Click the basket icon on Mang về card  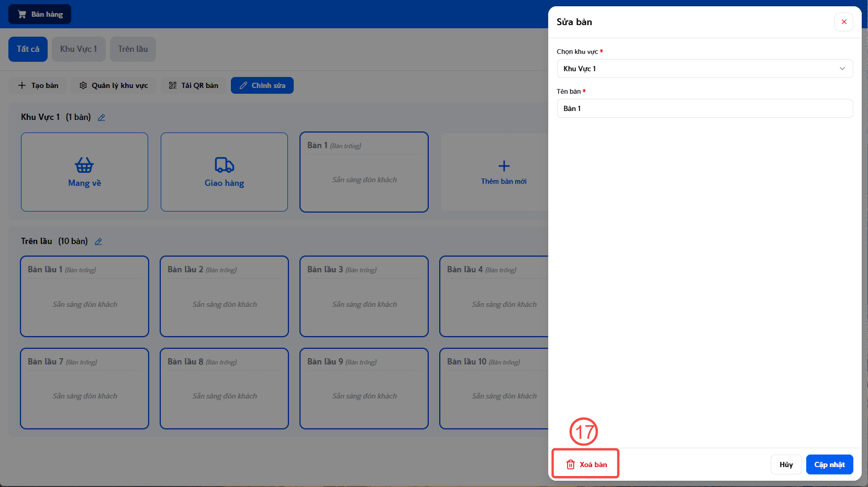(x=84, y=165)
